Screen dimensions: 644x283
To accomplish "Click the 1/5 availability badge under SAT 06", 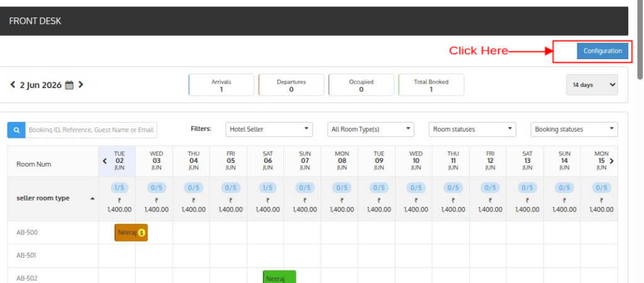I will pos(268,187).
